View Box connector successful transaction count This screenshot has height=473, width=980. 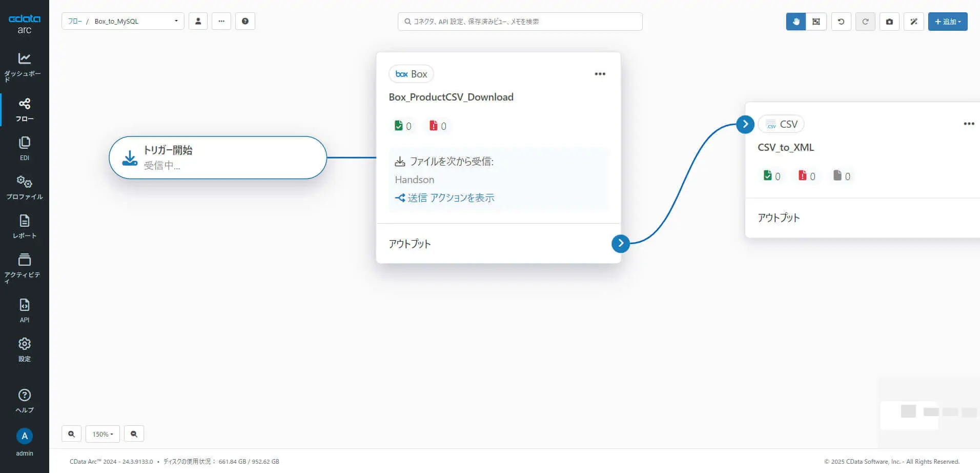[403, 126]
